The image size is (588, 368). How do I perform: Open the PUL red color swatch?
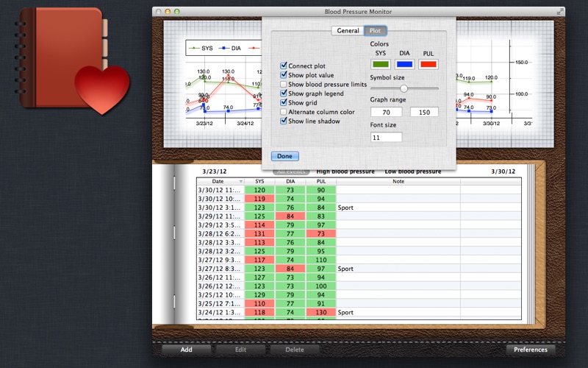(429, 64)
